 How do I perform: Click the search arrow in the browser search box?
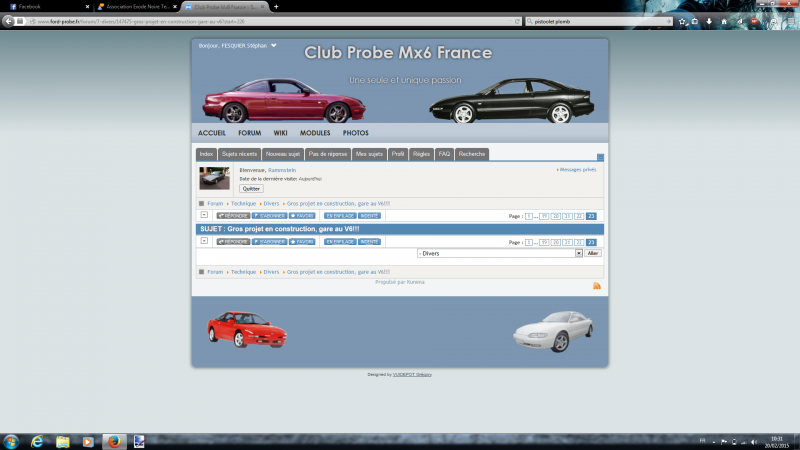coord(668,21)
